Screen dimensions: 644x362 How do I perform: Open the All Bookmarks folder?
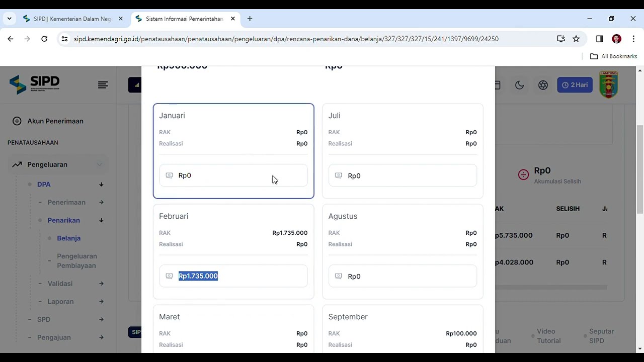pyautogui.click(x=614, y=56)
